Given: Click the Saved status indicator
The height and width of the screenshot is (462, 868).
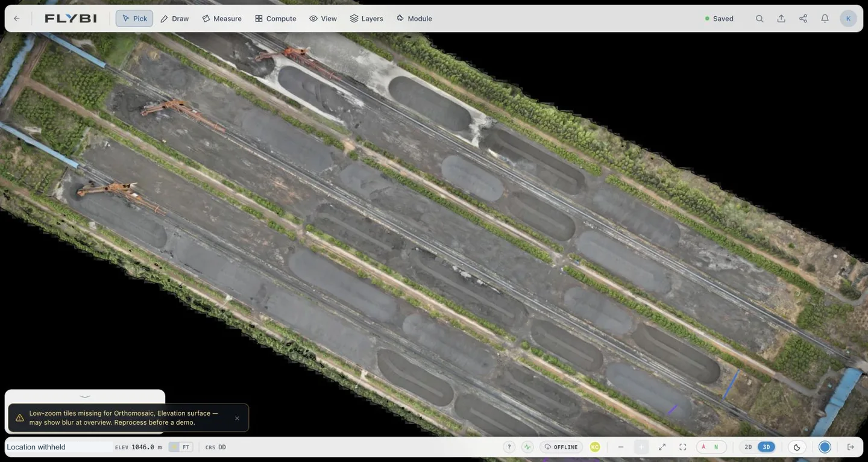Looking at the screenshot, I should (719, 19).
